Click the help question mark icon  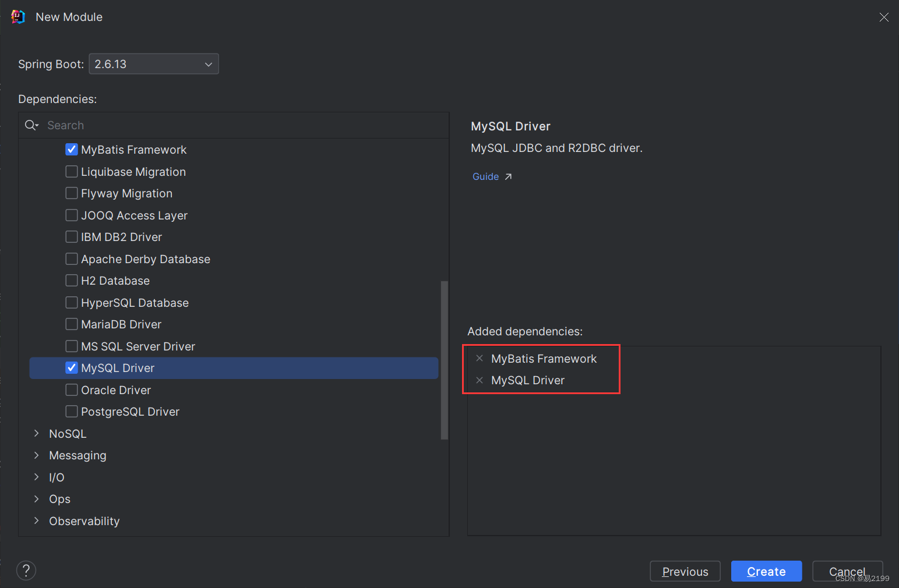pyautogui.click(x=26, y=570)
